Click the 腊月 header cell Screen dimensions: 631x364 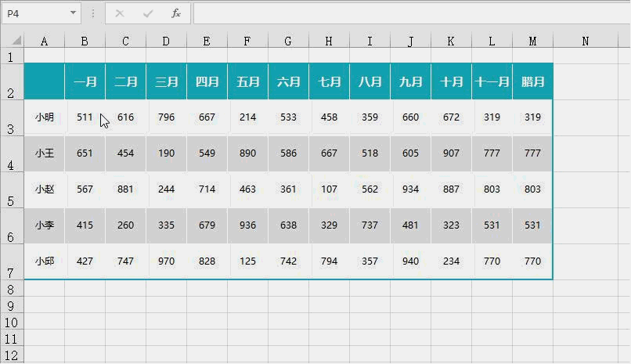coord(533,81)
